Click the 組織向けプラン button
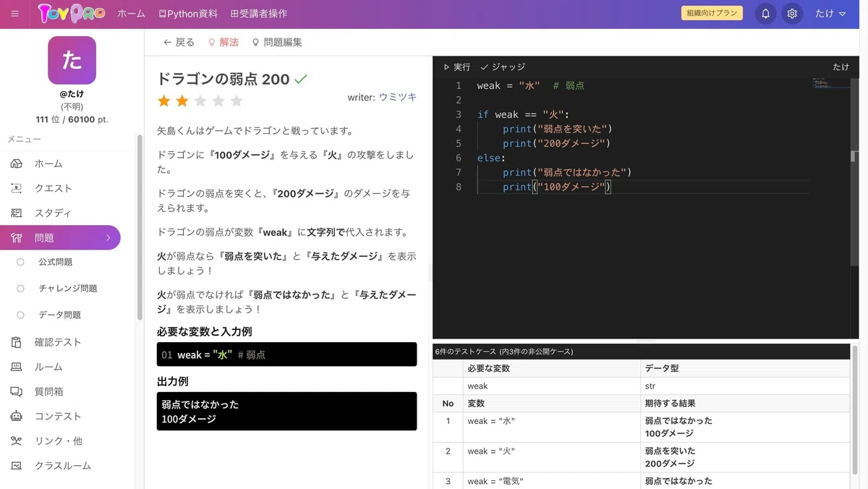This screenshot has width=868, height=489. coord(712,13)
